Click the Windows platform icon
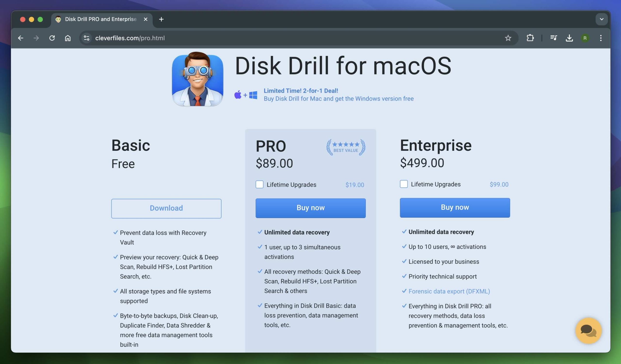The width and height of the screenshot is (621, 364). pyautogui.click(x=252, y=95)
